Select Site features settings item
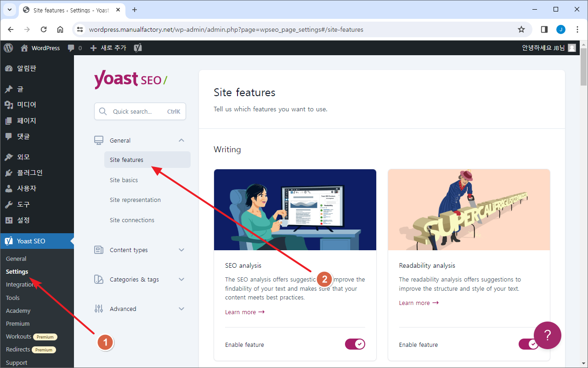This screenshot has width=588, height=368. coord(147,160)
